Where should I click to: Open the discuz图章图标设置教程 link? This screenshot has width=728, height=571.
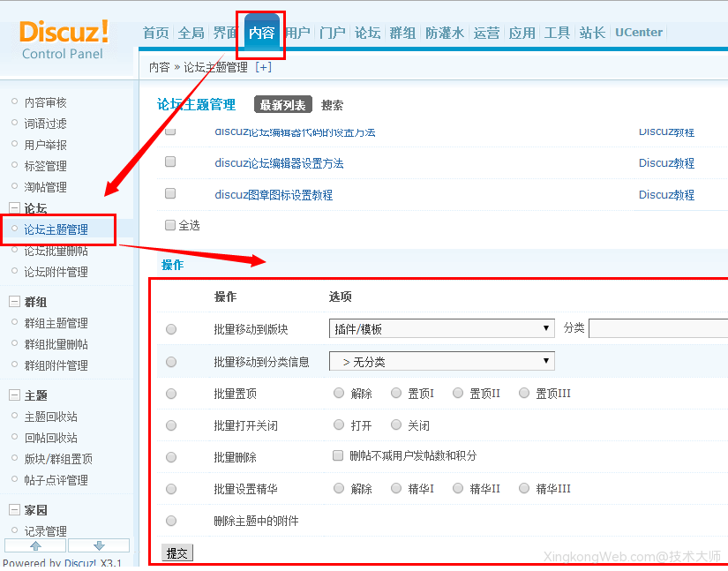(275, 194)
